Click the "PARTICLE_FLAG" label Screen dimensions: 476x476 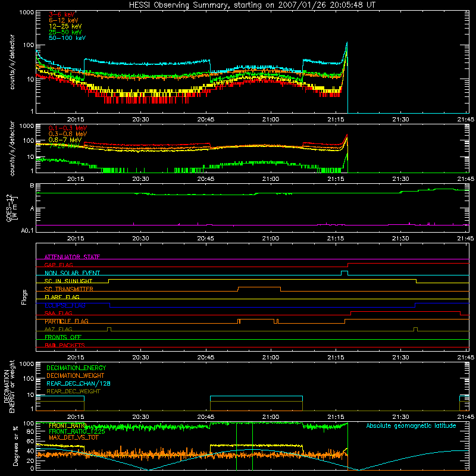point(67,321)
